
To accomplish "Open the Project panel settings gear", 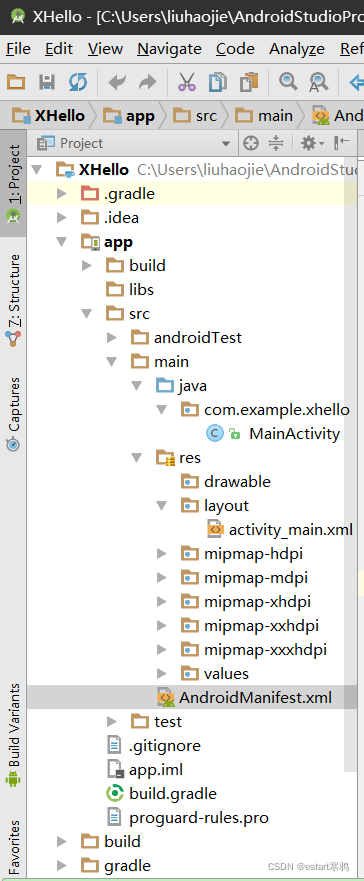I will (x=312, y=143).
